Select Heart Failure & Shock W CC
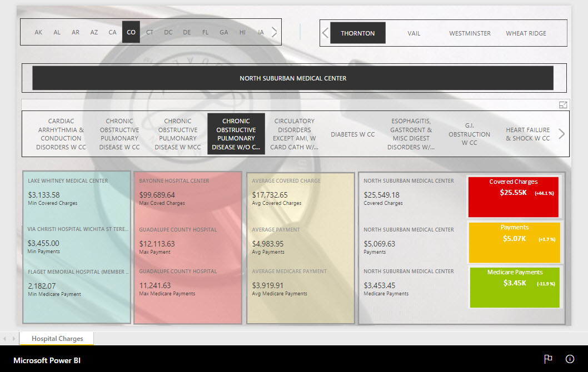This screenshot has width=588, height=372. click(527, 134)
